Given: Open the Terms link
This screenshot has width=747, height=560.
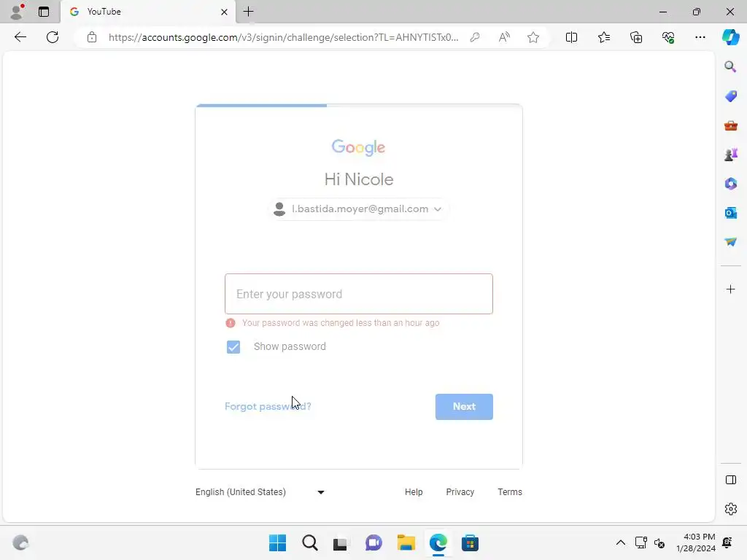Looking at the screenshot, I should pyautogui.click(x=510, y=492).
